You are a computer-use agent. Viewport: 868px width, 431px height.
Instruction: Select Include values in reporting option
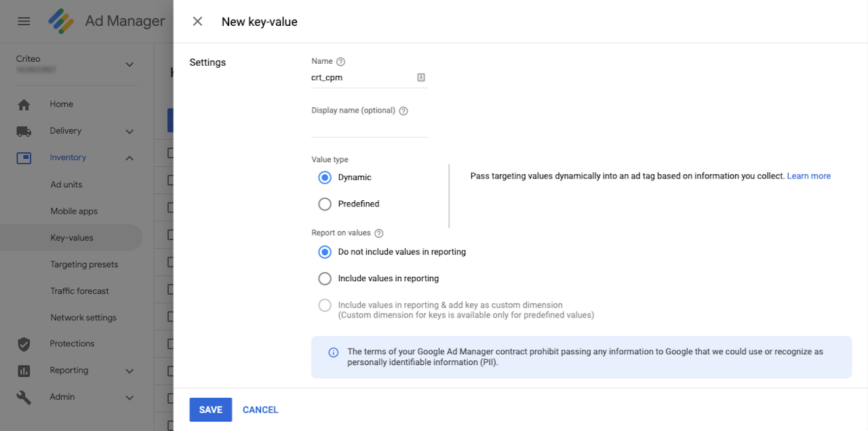[x=325, y=278]
